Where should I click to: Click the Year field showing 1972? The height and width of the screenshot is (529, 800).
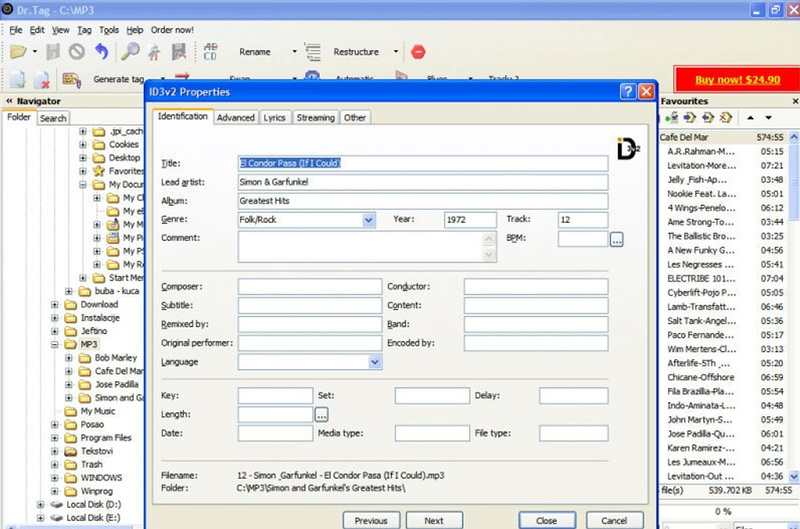click(x=470, y=220)
